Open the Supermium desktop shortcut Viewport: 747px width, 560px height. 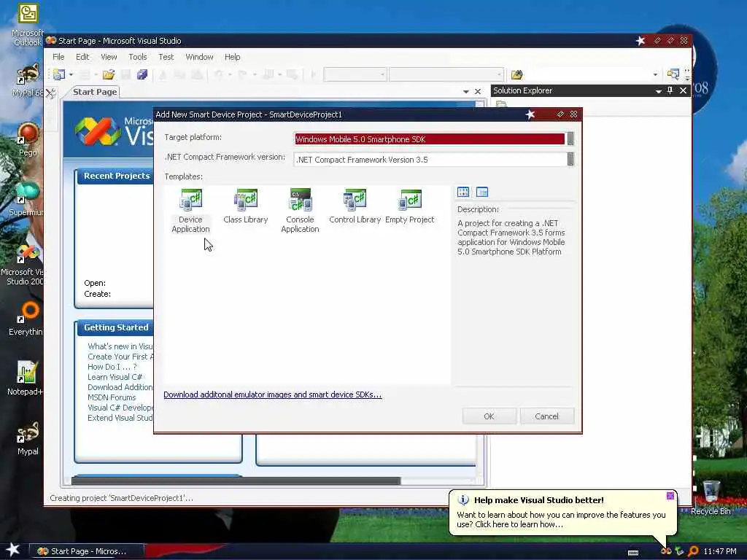tap(27, 199)
